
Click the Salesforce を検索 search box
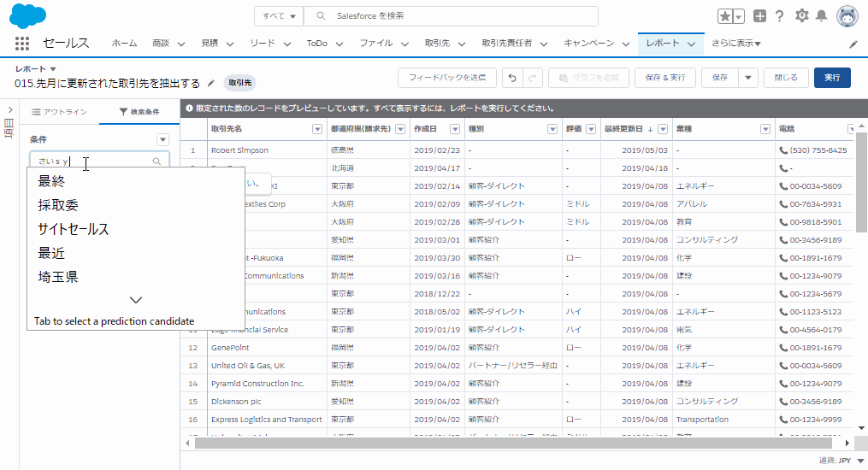tap(452, 16)
